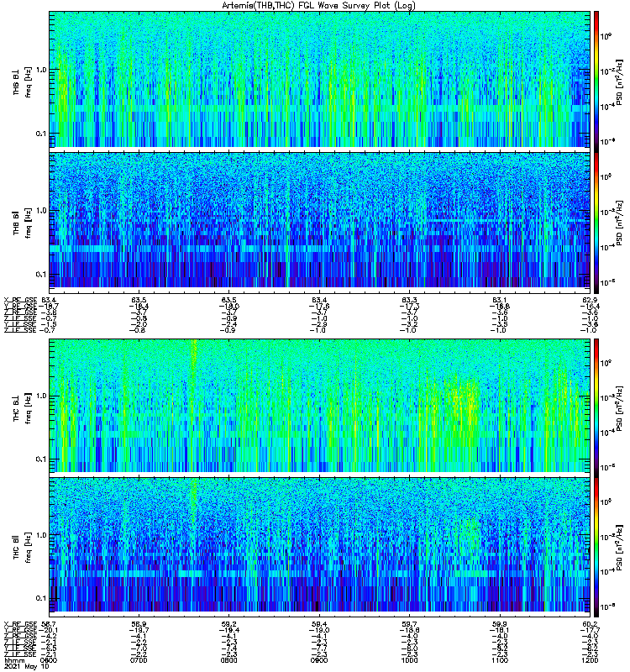Click the "1100" time label
The image size is (630, 672).
click(x=499, y=660)
